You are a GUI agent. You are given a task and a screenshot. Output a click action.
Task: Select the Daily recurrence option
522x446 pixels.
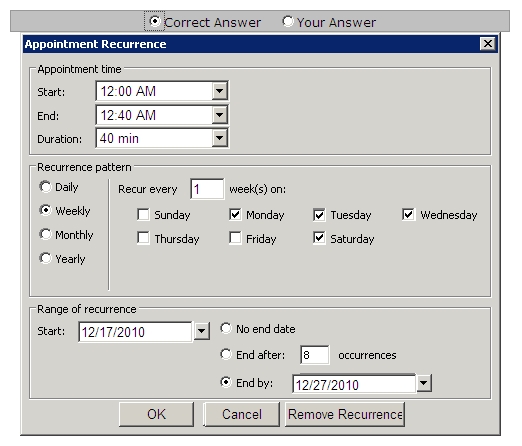tap(45, 187)
